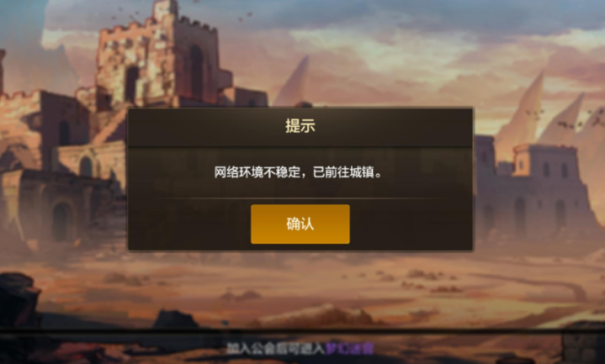Click the distant pyramid behind the castle
This screenshot has width=605, height=364.
pyautogui.click(x=294, y=82)
